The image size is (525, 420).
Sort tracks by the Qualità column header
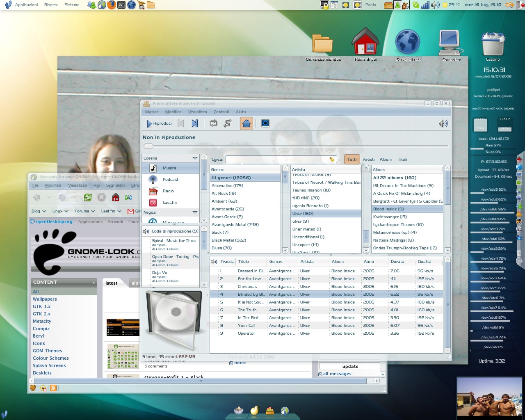point(429,261)
